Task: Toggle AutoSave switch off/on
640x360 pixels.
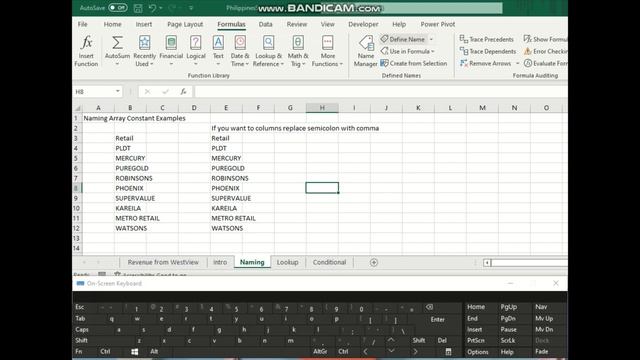Action: click(x=118, y=8)
